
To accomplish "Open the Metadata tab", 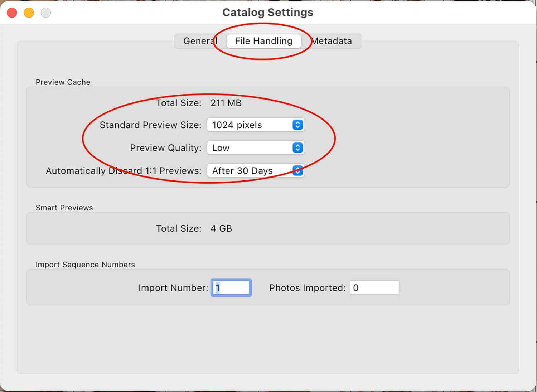I will pyautogui.click(x=332, y=41).
